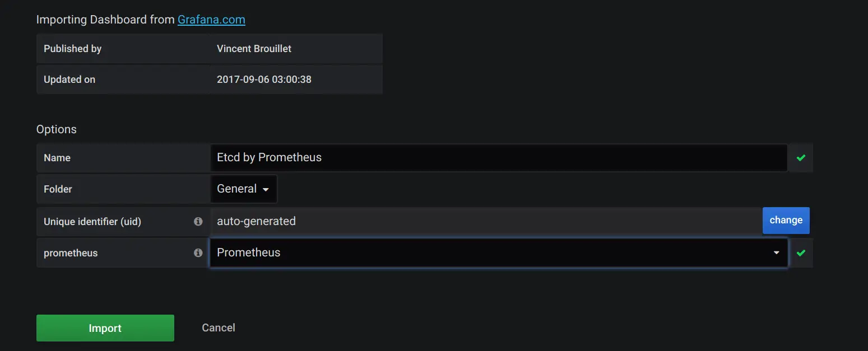The image size is (868, 351).
Task: Cancel the dashboard import
Action: pyautogui.click(x=219, y=328)
